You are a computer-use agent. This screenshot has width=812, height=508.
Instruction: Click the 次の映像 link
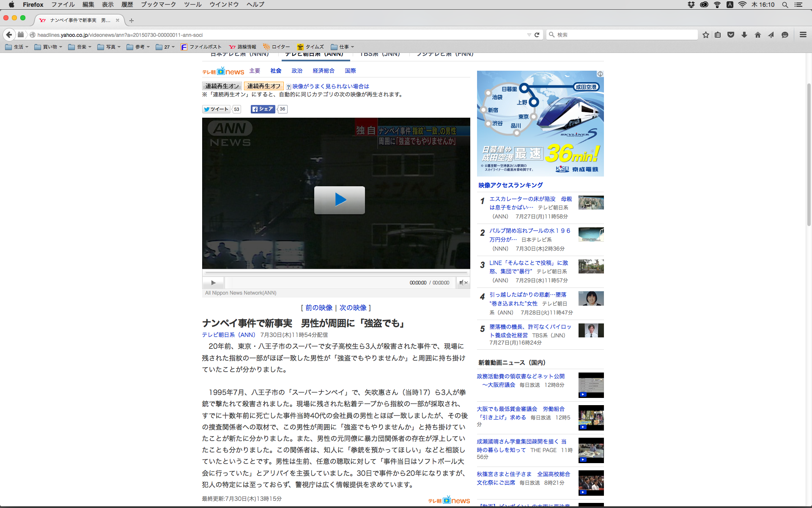(353, 308)
